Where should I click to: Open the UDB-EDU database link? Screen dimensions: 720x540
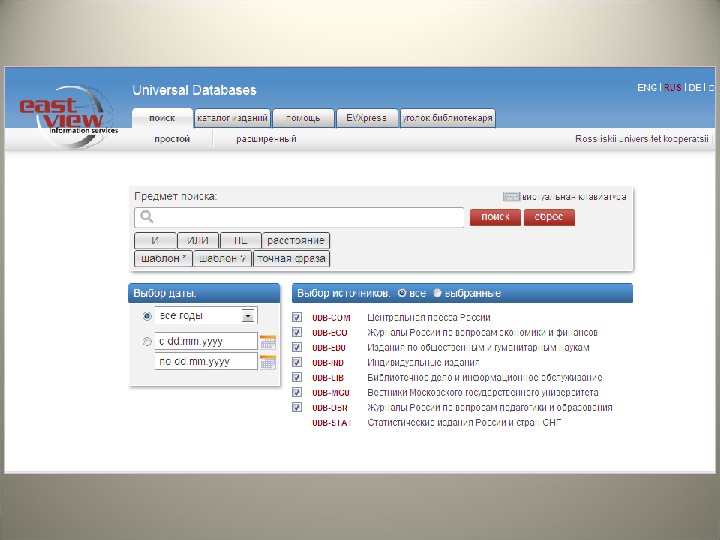point(329,348)
